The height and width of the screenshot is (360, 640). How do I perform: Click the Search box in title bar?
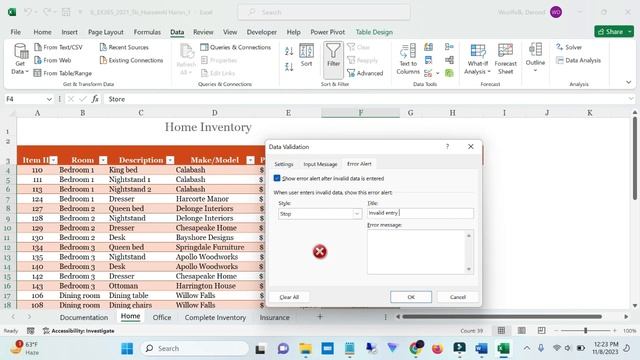324,12
